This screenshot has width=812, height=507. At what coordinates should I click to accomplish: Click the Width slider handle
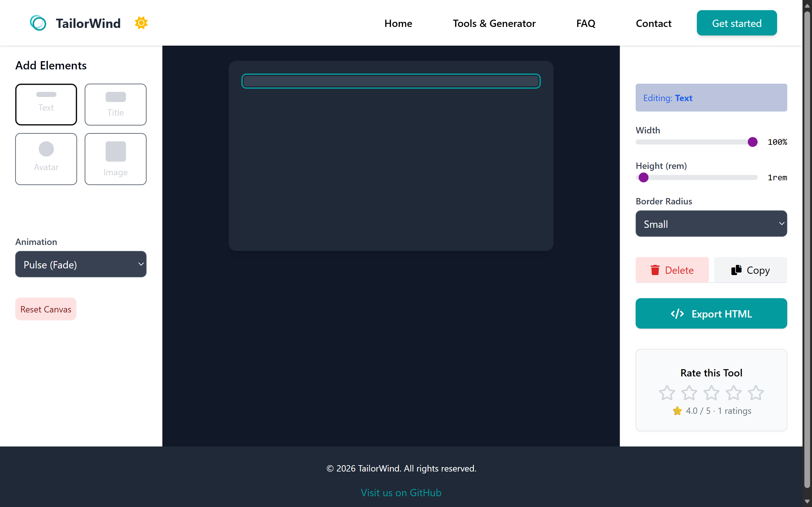[752, 142]
